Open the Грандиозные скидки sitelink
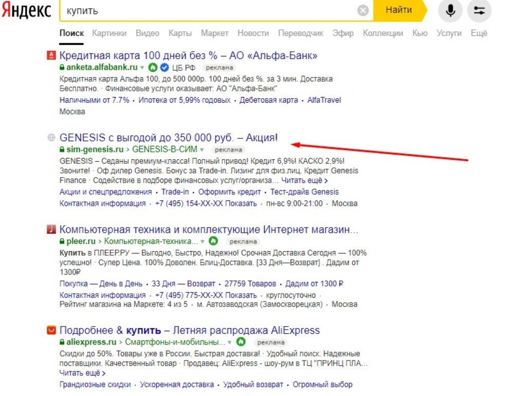The image size is (532, 396). tap(95, 385)
